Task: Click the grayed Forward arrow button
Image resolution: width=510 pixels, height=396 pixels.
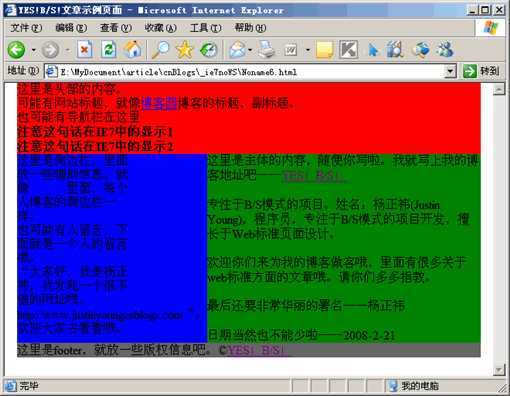Action: click(51, 50)
